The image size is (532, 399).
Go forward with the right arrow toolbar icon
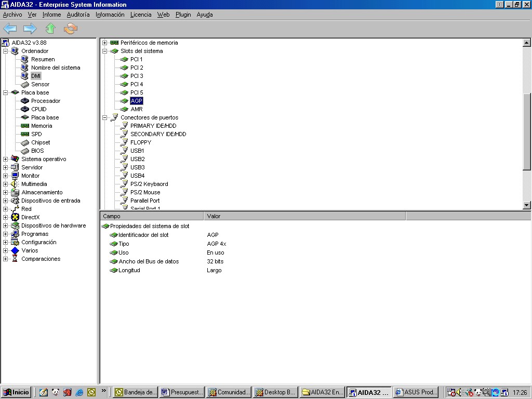click(30, 29)
